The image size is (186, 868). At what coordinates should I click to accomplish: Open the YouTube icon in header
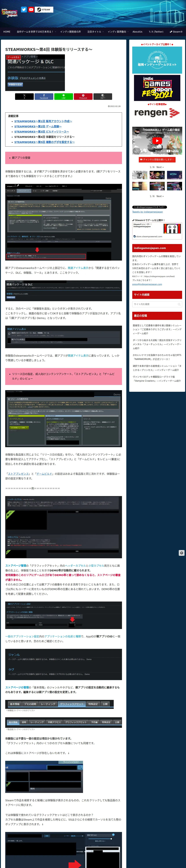pyautogui.click(x=31, y=9)
